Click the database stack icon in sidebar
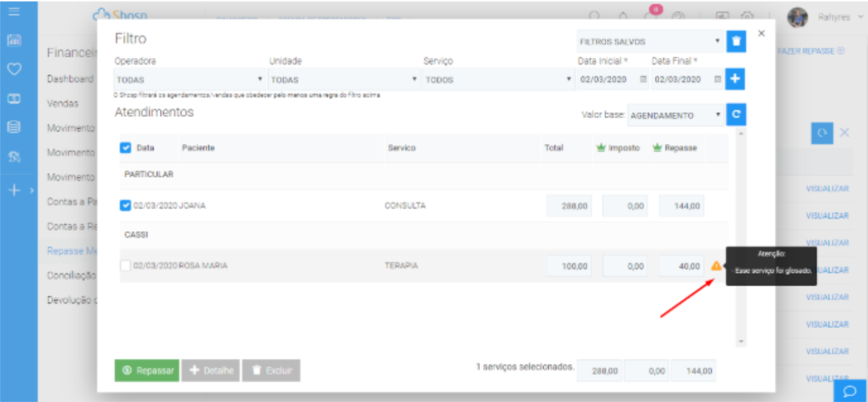The image size is (868, 402). tap(15, 127)
